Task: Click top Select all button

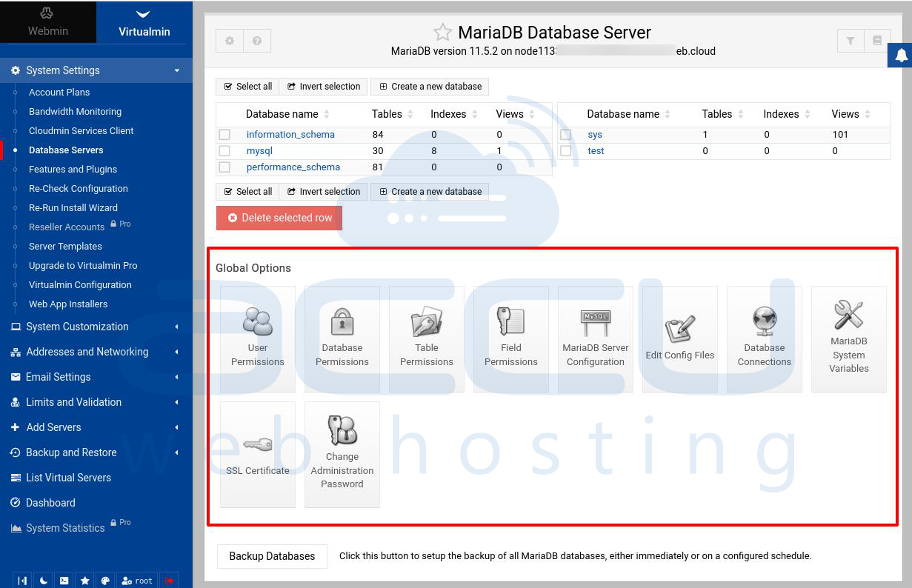Action: pyautogui.click(x=247, y=87)
